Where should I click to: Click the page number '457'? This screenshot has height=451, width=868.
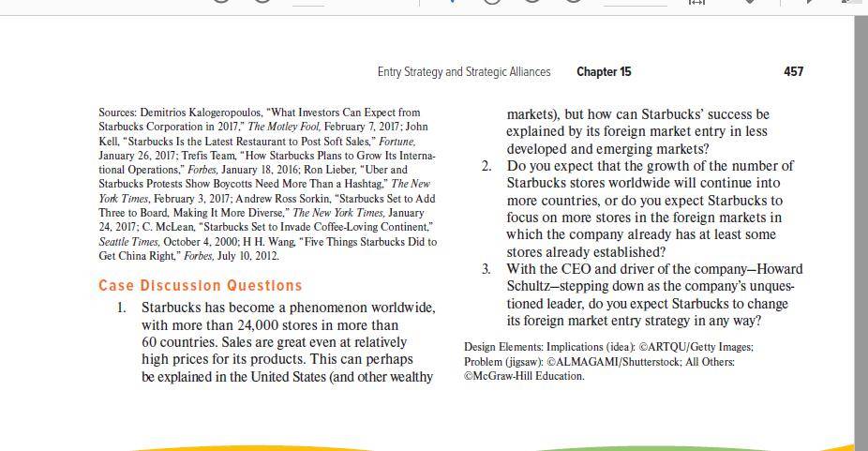[793, 71]
